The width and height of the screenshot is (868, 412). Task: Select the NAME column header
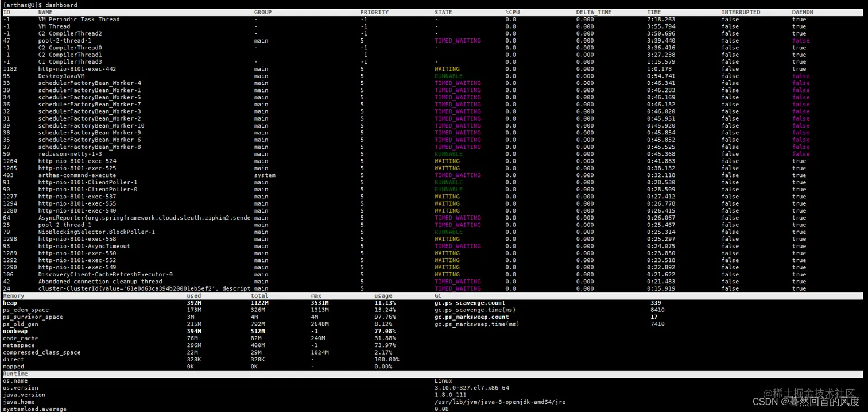click(x=45, y=12)
